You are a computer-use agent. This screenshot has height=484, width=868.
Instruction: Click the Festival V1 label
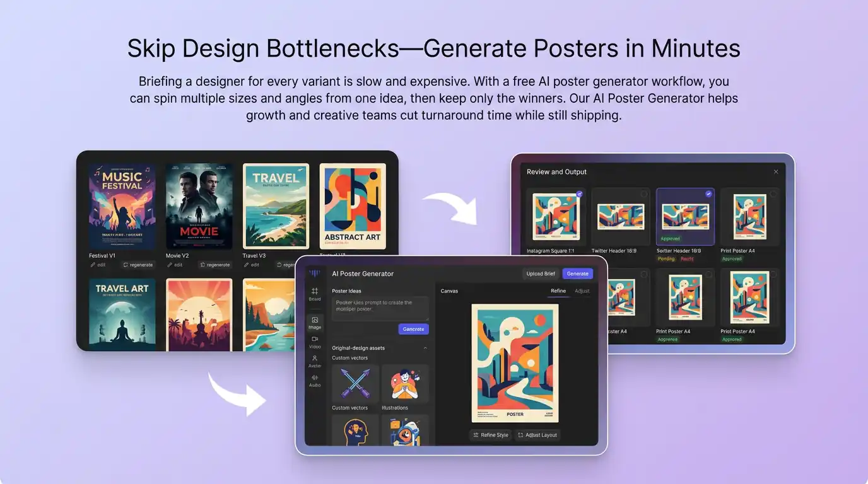(x=102, y=256)
